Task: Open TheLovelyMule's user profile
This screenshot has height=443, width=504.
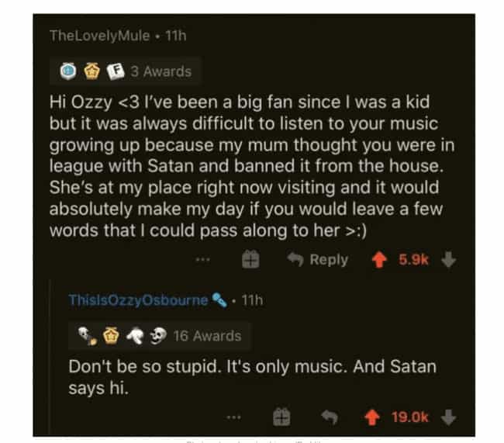Action: pyautogui.click(x=100, y=35)
